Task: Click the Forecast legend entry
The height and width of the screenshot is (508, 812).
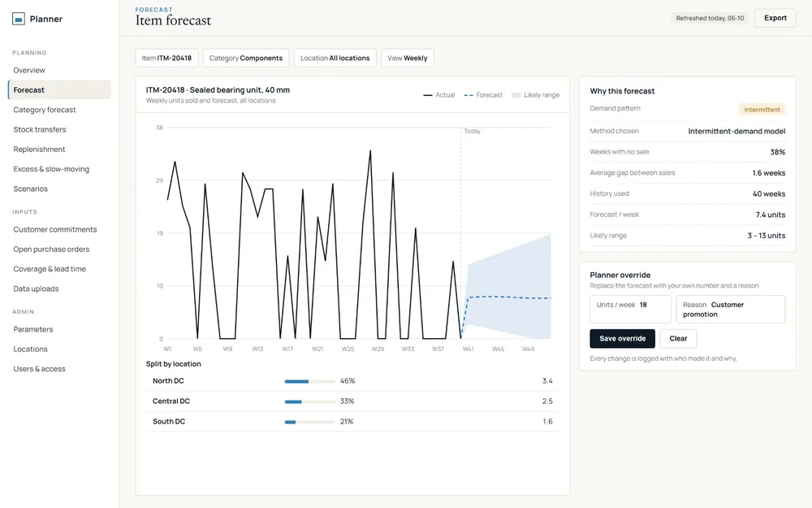Action: click(483, 95)
